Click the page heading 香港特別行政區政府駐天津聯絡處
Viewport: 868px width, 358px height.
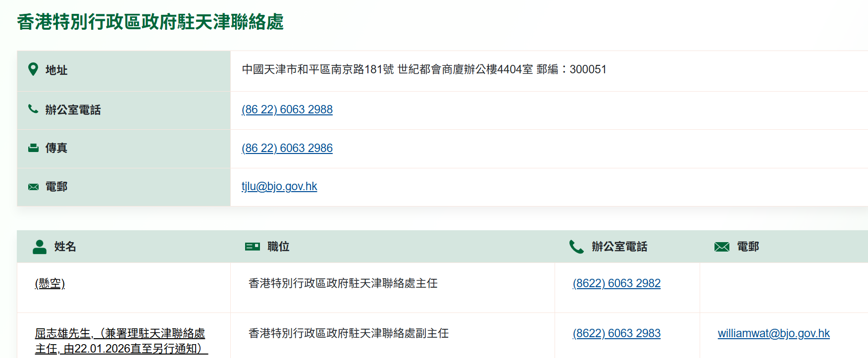[150, 22]
